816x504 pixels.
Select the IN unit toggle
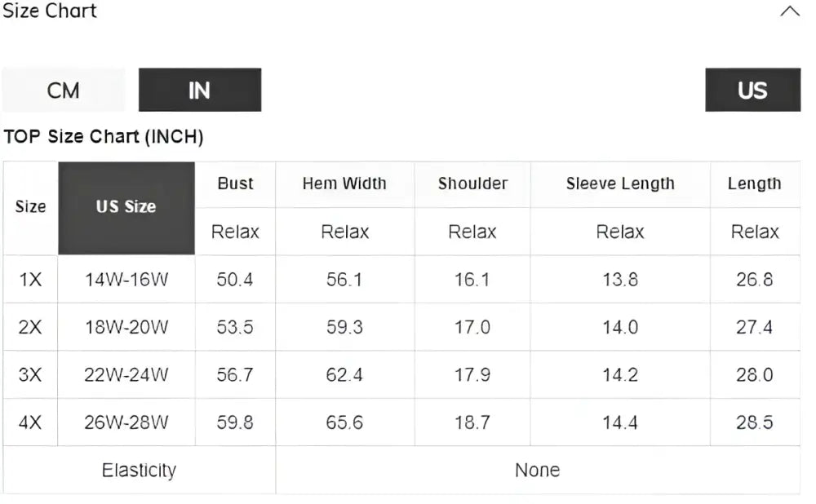pos(200,90)
